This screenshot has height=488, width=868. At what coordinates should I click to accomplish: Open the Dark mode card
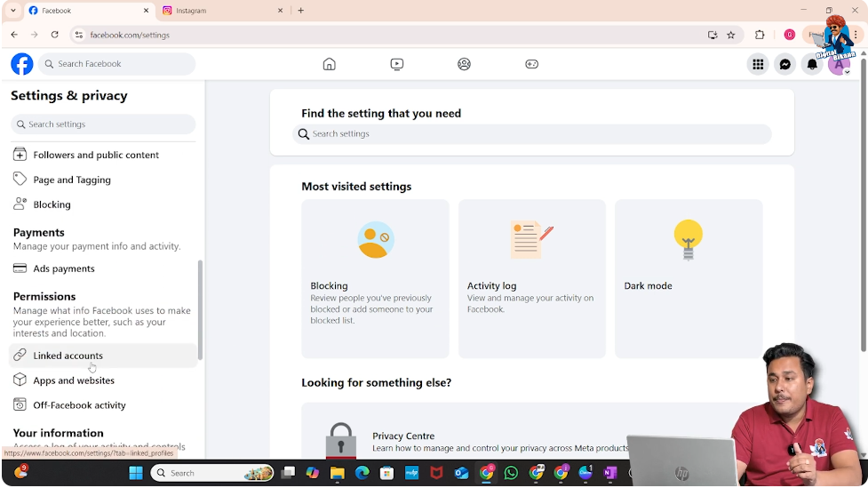pyautogui.click(x=689, y=278)
